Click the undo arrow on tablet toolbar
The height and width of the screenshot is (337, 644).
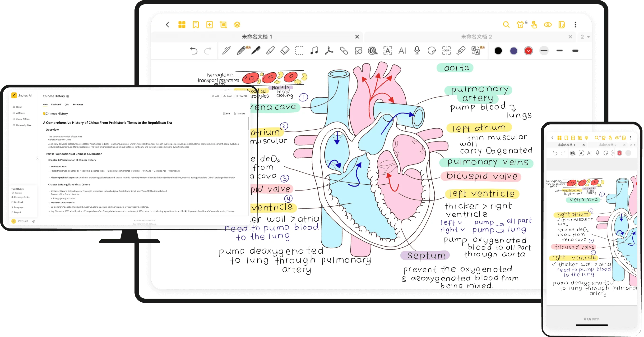[194, 51]
